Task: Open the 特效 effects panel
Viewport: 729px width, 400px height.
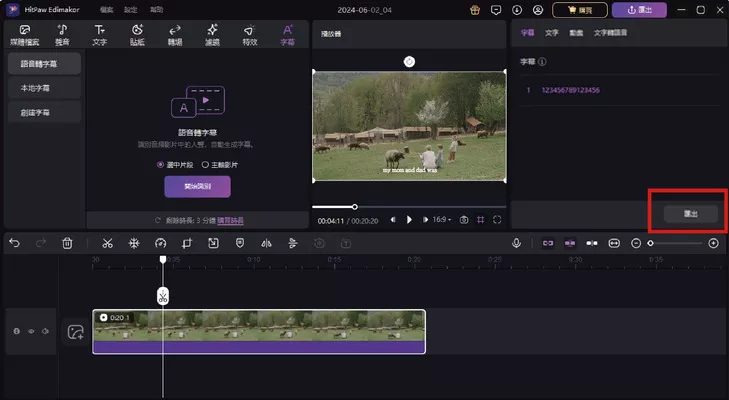Action: coord(250,35)
